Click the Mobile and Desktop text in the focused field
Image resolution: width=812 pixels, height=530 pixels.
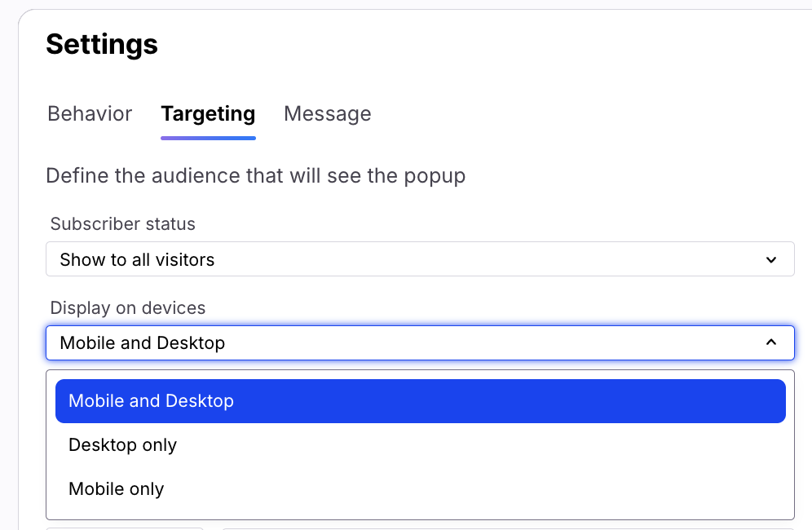click(x=143, y=343)
